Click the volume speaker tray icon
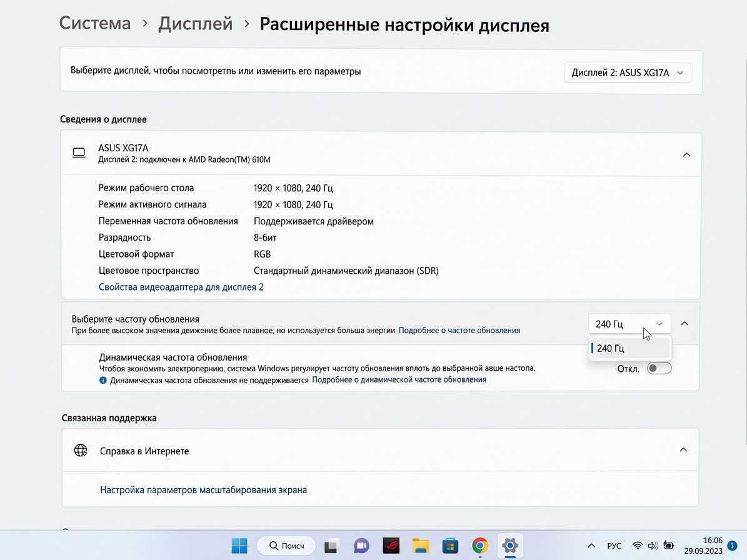 [x=653, y=546]
